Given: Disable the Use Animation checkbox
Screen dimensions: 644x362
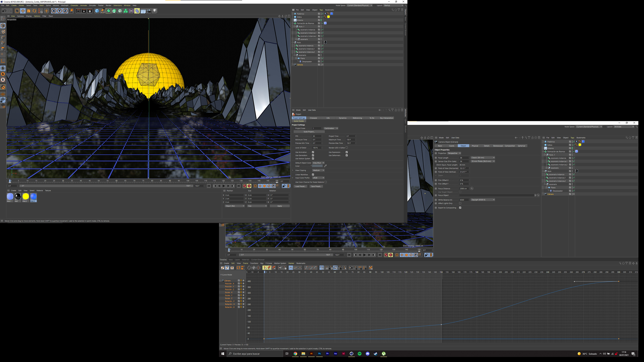Looking at the screenshot, I should [x=313, y=152].
